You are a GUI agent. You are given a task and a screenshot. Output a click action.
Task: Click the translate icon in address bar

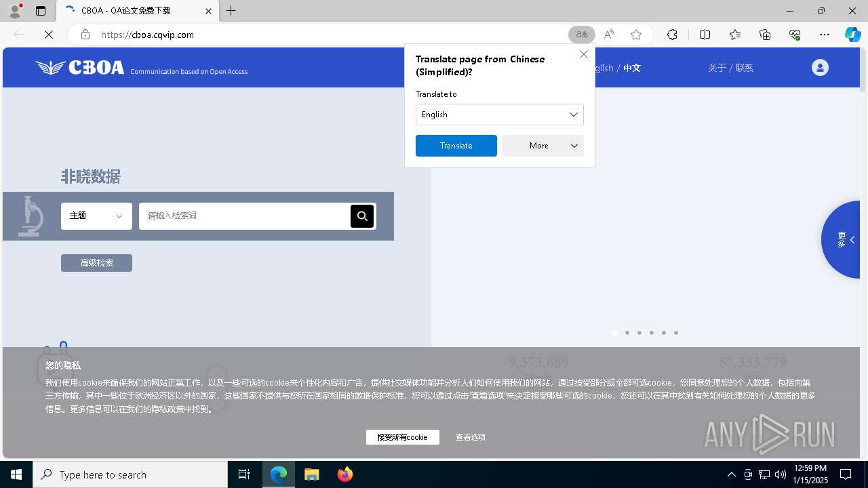click(x=581, y=35)
